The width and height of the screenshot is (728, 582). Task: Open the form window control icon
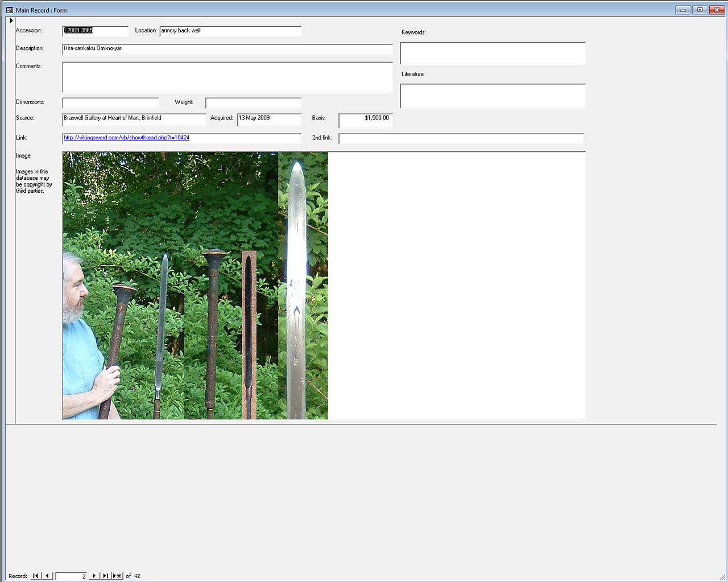(x=10, y=10)
